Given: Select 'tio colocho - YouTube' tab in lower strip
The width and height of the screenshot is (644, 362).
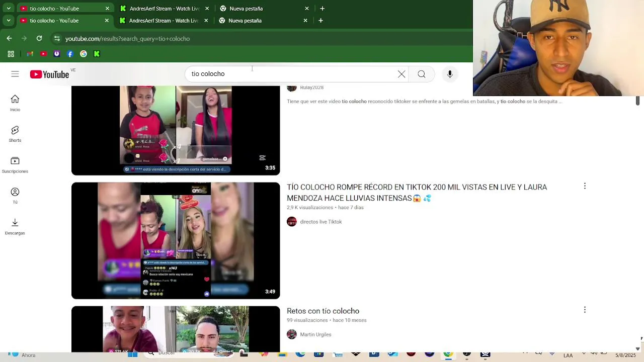Looking at the screenshot, I should point(54,21).
